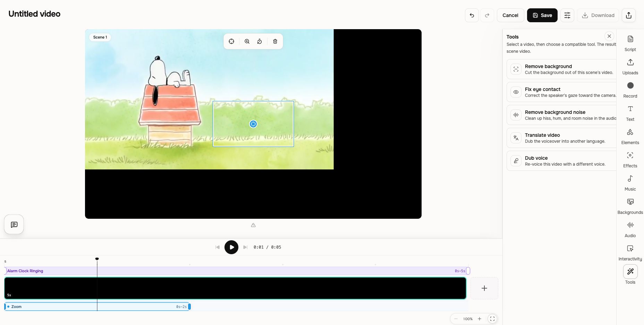Click the duration timer icon in canvas toolbar
The image size is (644, 325).
(260, 41)
